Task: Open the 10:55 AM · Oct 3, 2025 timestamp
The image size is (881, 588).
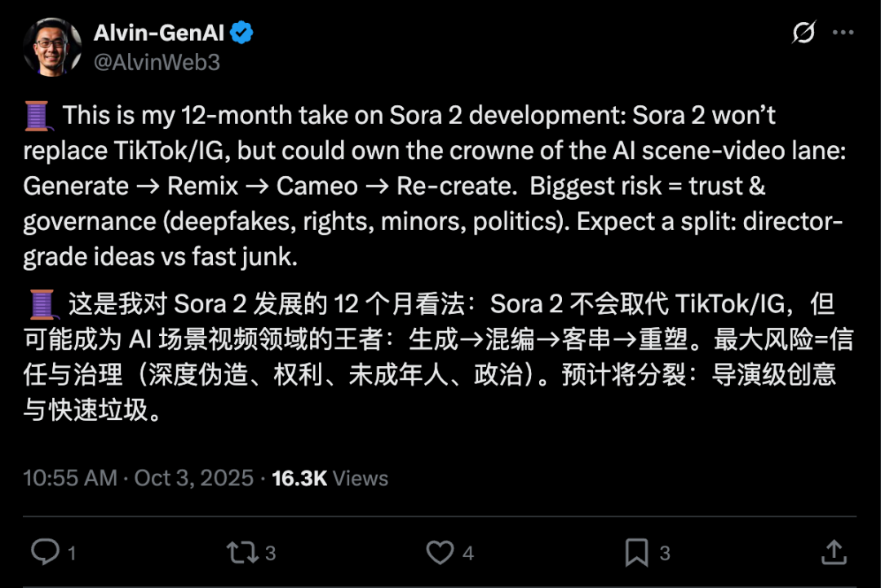Action: [x=138, y=478]
